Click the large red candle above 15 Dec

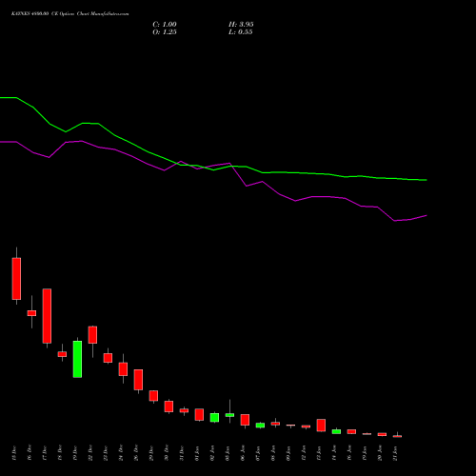click(16, 279)
